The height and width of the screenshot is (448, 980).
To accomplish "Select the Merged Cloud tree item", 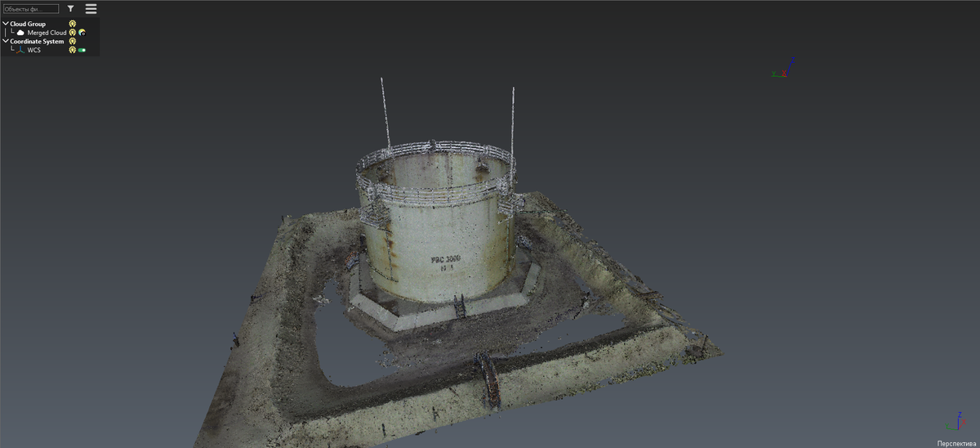I will [47, 33].
